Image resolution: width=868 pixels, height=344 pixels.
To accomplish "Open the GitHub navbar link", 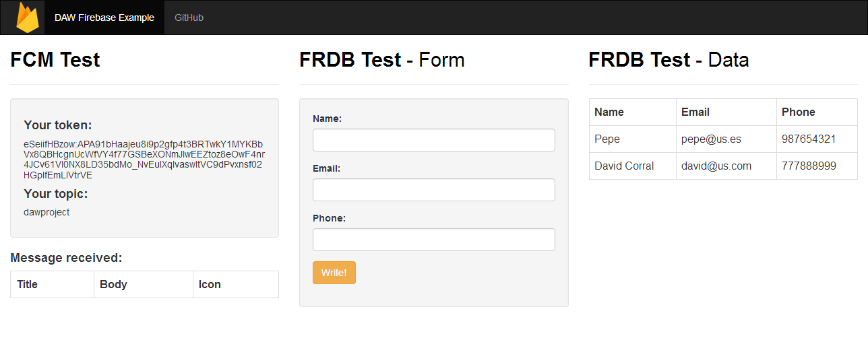I will point(189,18).
